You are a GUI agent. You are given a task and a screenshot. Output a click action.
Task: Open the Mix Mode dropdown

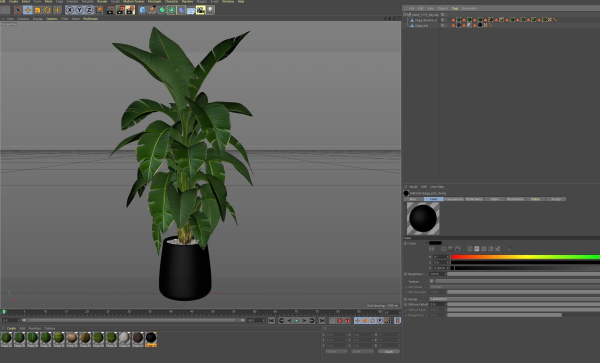[x=515, y=287]
